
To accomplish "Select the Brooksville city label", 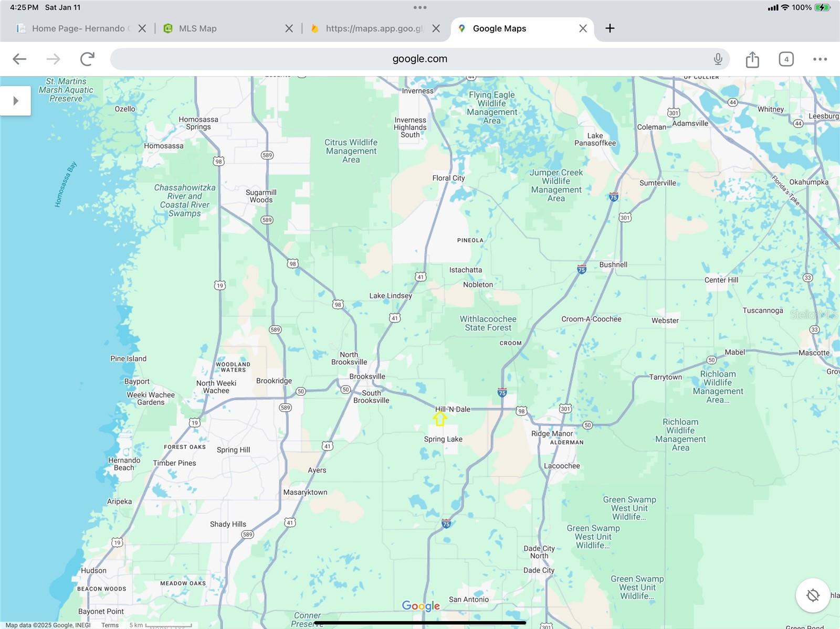I will [x=367, y=376].
